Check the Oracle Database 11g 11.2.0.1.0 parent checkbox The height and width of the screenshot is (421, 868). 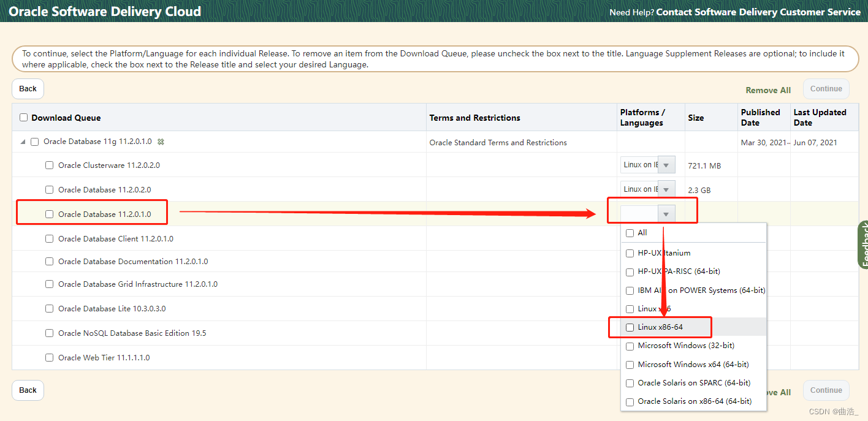click(x=35, y=142)
